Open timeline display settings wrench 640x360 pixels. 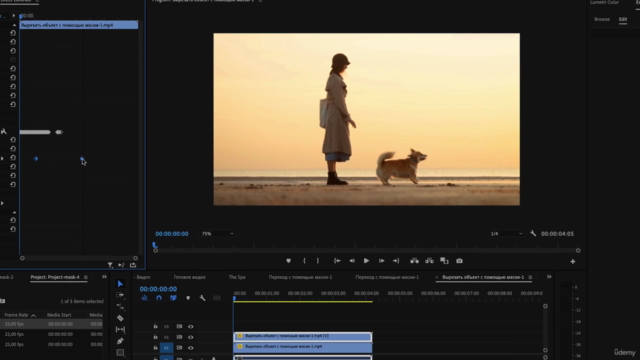point(202,298)
